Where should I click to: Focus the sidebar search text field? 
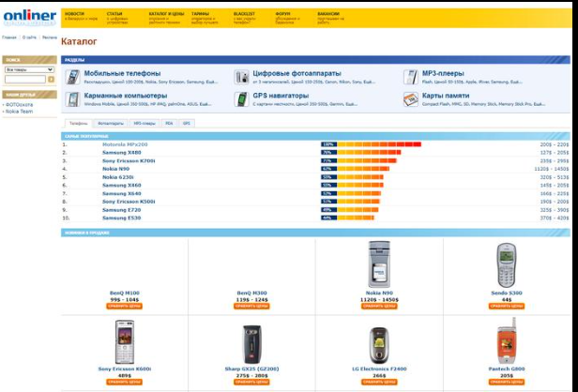click(25, 79)
